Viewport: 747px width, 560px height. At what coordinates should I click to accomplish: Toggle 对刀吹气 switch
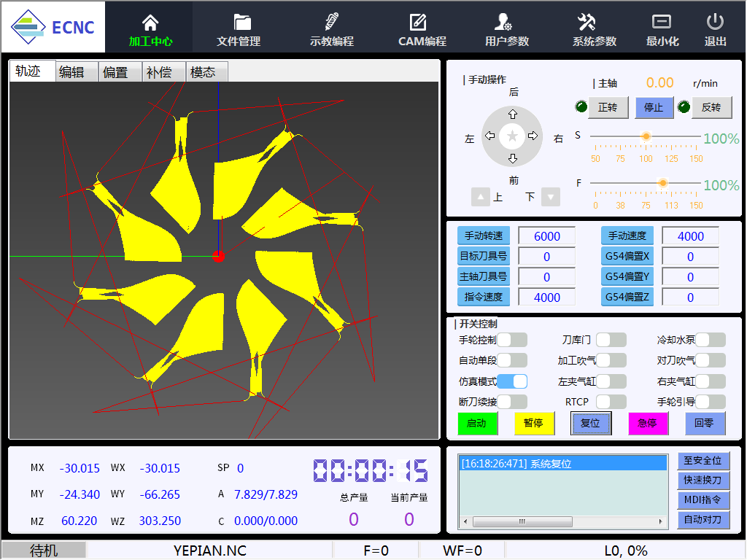711,360
